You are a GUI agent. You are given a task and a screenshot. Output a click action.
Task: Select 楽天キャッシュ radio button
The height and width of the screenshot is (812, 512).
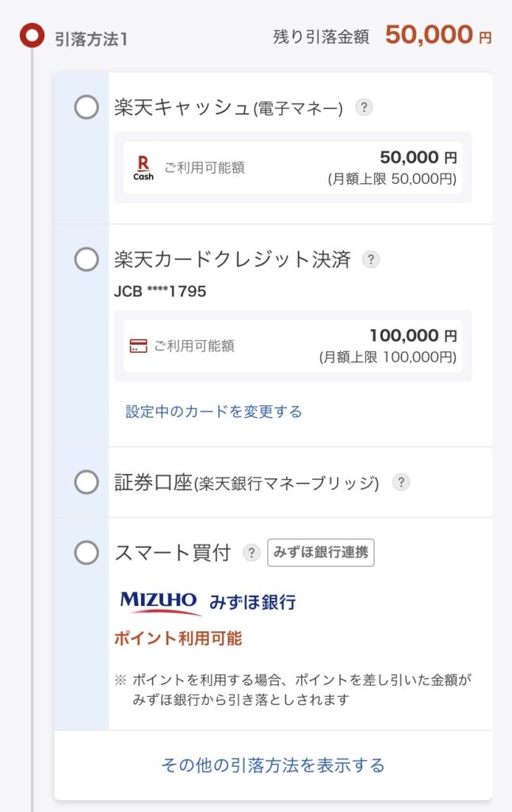[x=86, y=107]
